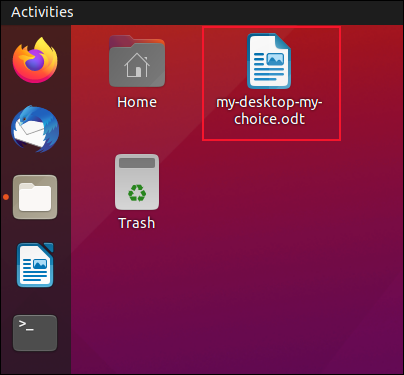
Task: Click the Activities button
Action: (42, 12)
